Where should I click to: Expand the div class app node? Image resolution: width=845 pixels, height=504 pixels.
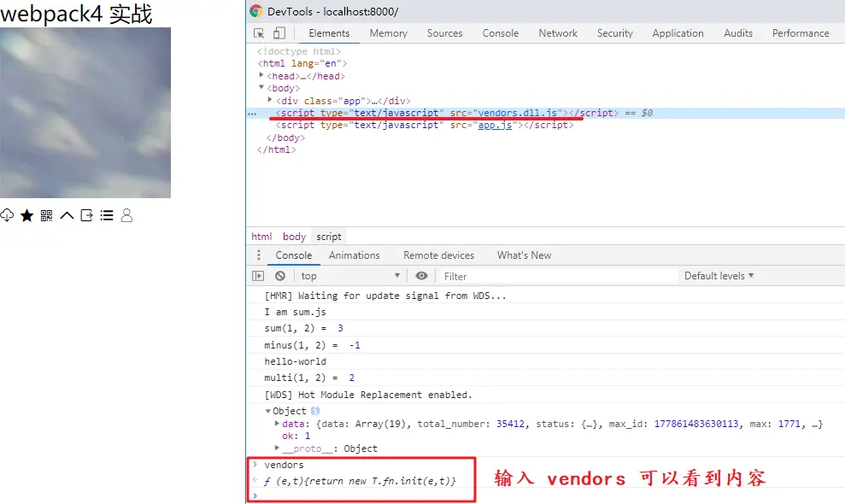coord(270,100)
